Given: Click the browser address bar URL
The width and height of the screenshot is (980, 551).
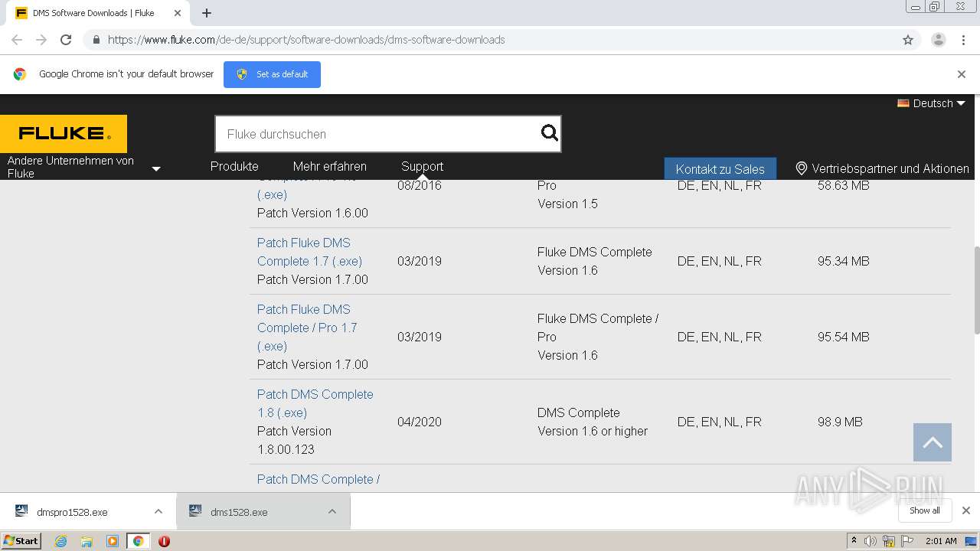Looking at the screenshot, I should (x=306, y=40).
